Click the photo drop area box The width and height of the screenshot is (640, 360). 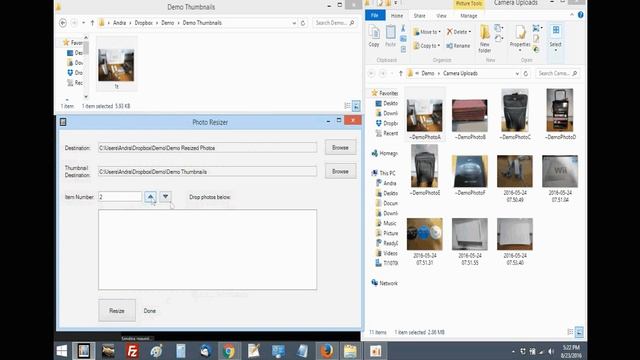tap(207, 250)
